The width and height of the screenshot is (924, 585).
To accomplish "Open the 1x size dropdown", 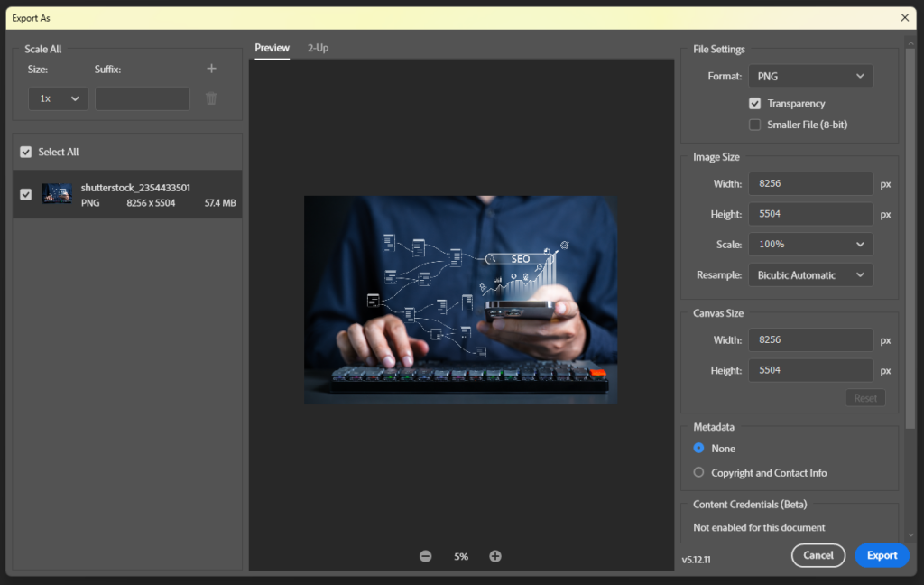I will [x=58, y=98].
